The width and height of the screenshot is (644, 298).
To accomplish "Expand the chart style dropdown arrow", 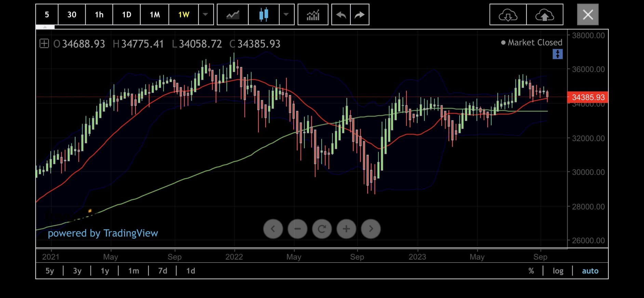I will point(286,15).
